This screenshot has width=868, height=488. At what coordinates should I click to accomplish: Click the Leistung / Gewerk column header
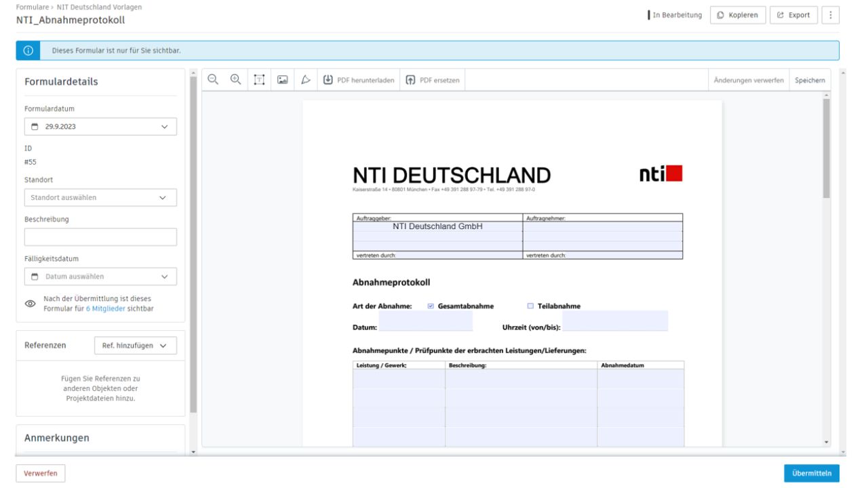(381, 365)
